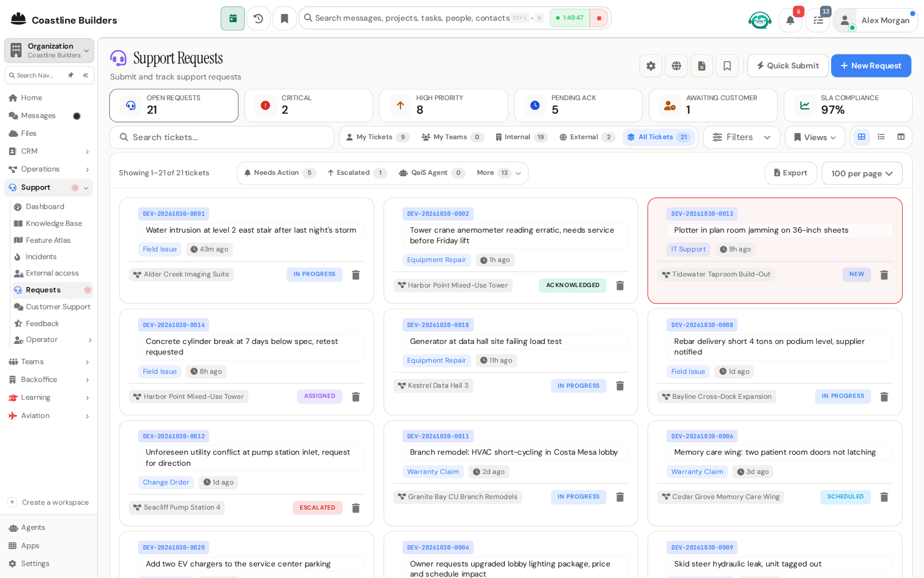The height and width of the screenshot is (578, 924).
Task: Change the 100 per page dropdown
Action: 862,173
